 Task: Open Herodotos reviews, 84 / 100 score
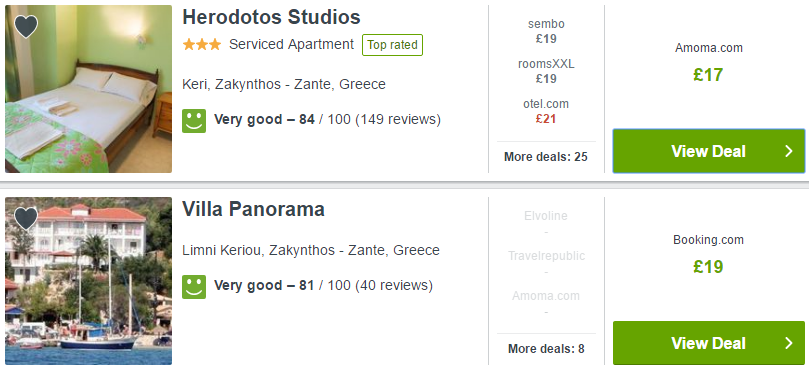[x=327, y=120]
